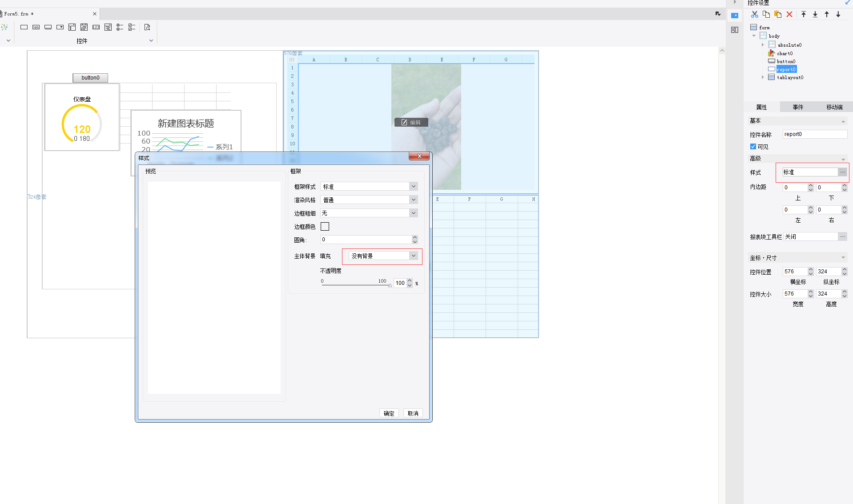This screenshot has width=853, height=504.
Task: Click the 仪表盘 gauge chart on canvas
Action: [x=82, y=117]
